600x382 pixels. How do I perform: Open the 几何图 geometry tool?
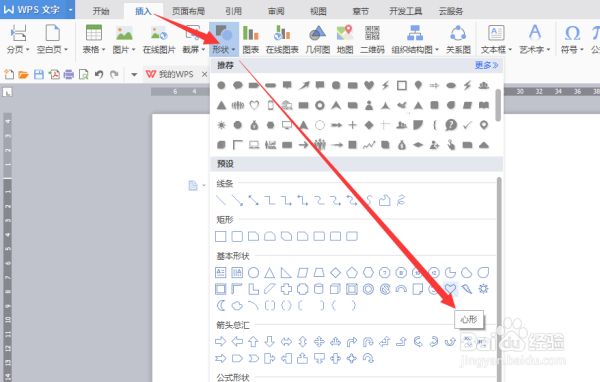318,39
